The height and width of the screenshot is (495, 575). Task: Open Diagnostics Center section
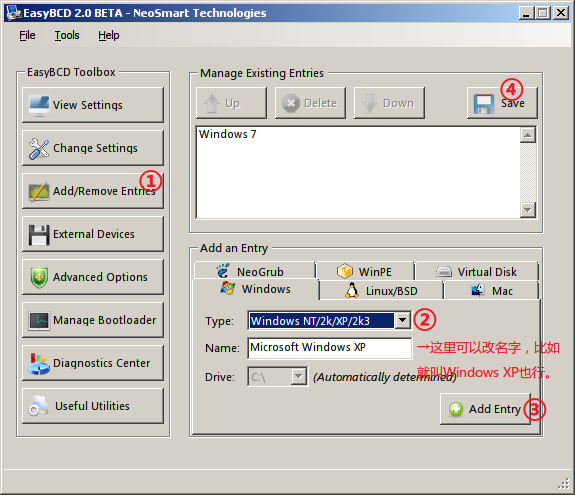[93, 363]
